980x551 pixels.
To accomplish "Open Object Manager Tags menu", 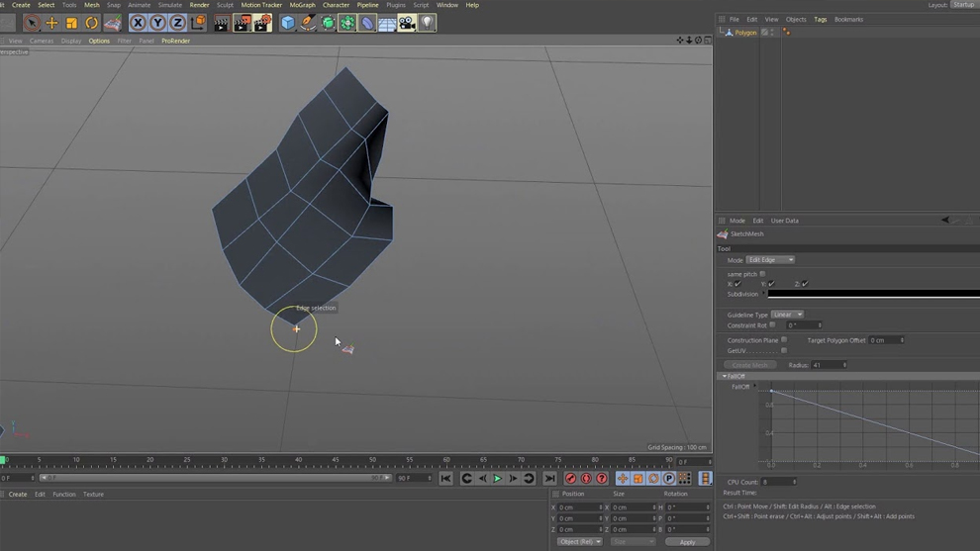I will click(820, 20).
